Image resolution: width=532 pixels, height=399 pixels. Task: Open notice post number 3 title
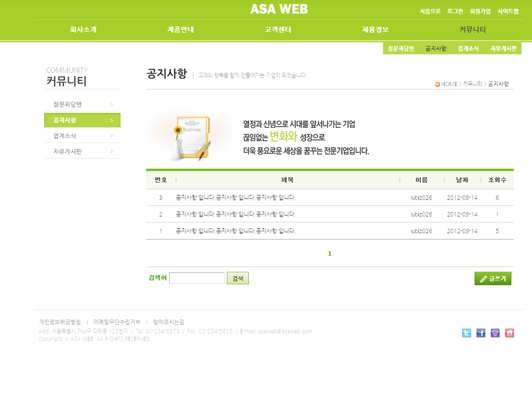point(235,197)
